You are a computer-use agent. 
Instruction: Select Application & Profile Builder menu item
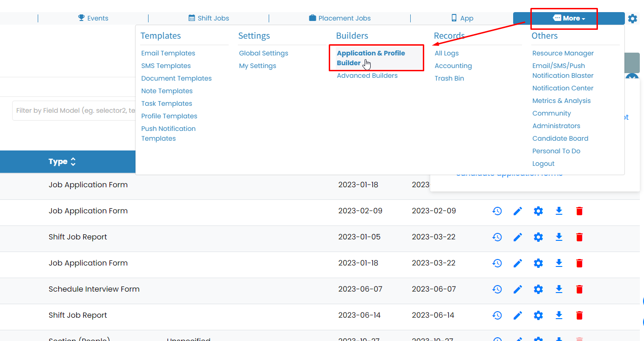pyautogui.click(x=371, y=58)
